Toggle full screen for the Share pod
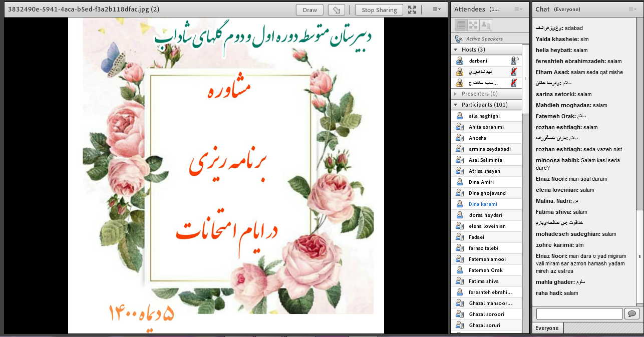Image resolution: width=644 pixels, height=337 pixels. tap(412, 10)
